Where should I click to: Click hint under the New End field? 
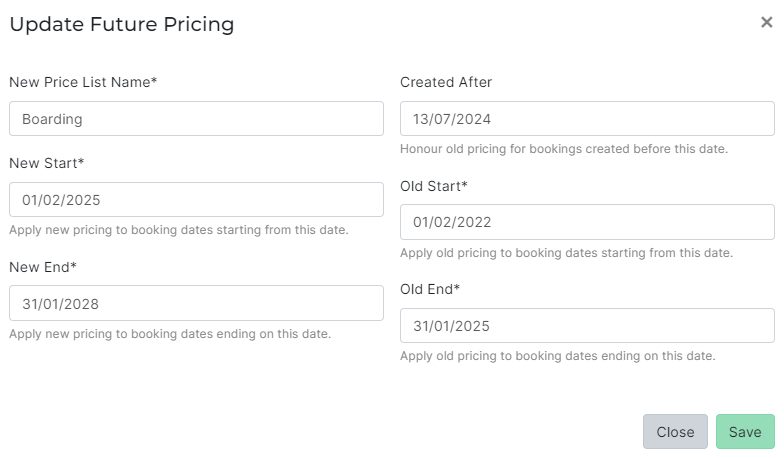click(170, 333)
